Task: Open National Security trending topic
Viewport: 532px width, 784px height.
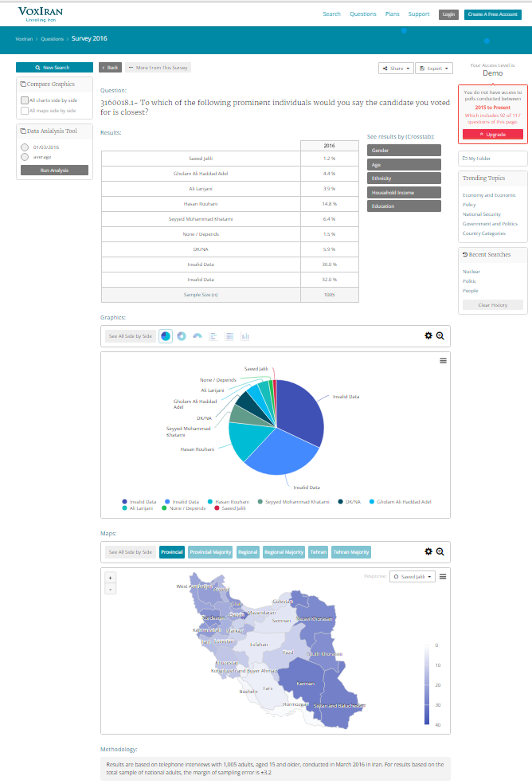Action: pos(482,214)
